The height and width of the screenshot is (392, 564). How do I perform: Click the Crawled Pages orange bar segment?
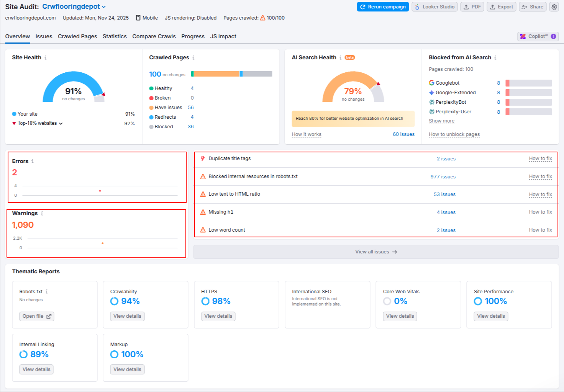click(216, 74)
